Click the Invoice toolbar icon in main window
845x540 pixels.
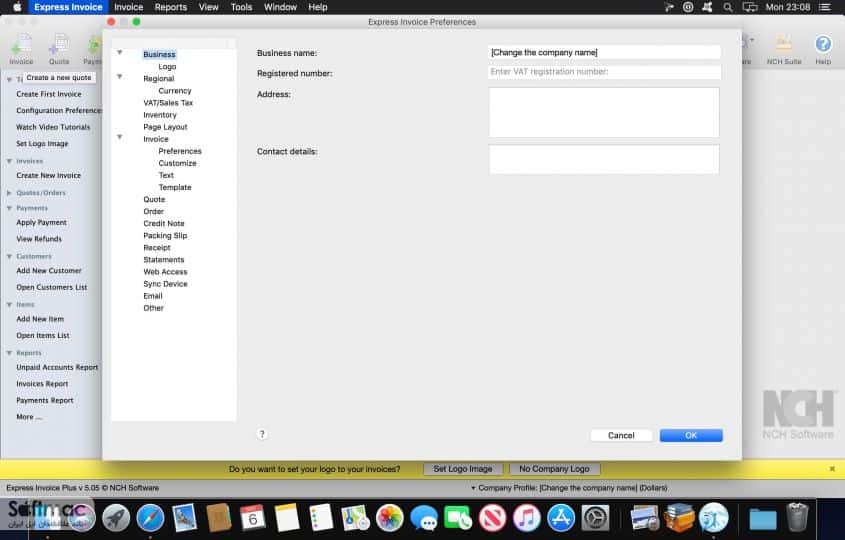coord(22,49)
